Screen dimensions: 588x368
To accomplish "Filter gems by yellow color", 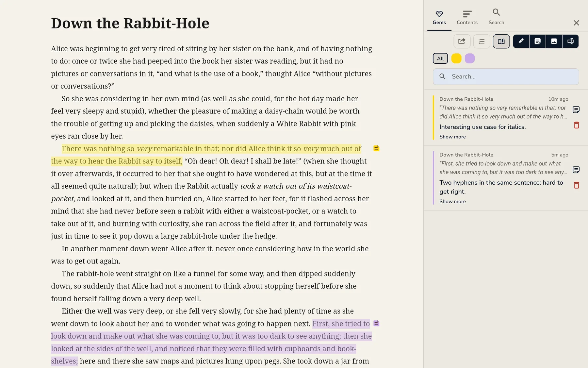I will click(456, 59).
